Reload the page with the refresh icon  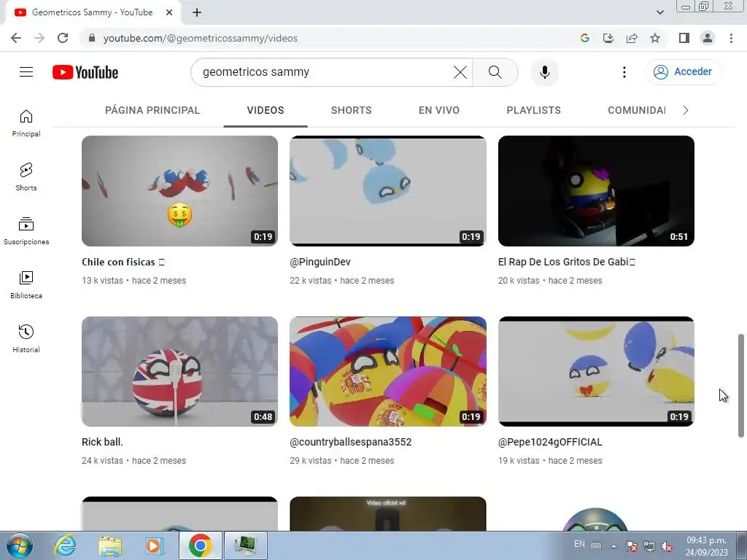[63, 38]
